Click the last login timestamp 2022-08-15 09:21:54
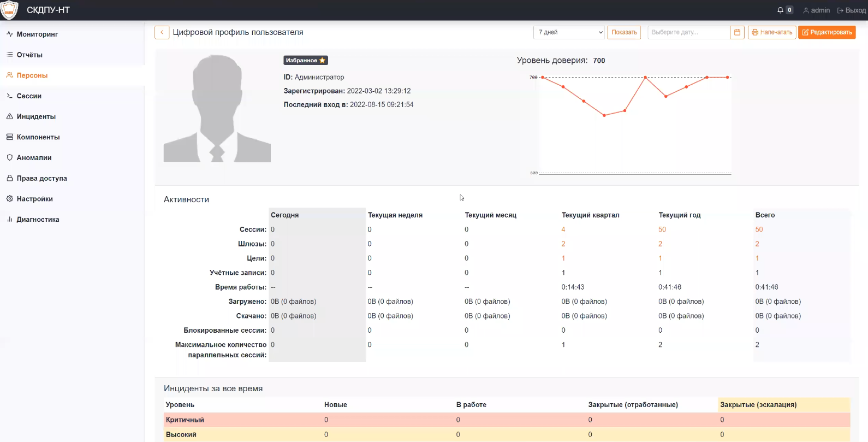868x442 pixels. tap(382, 104)
